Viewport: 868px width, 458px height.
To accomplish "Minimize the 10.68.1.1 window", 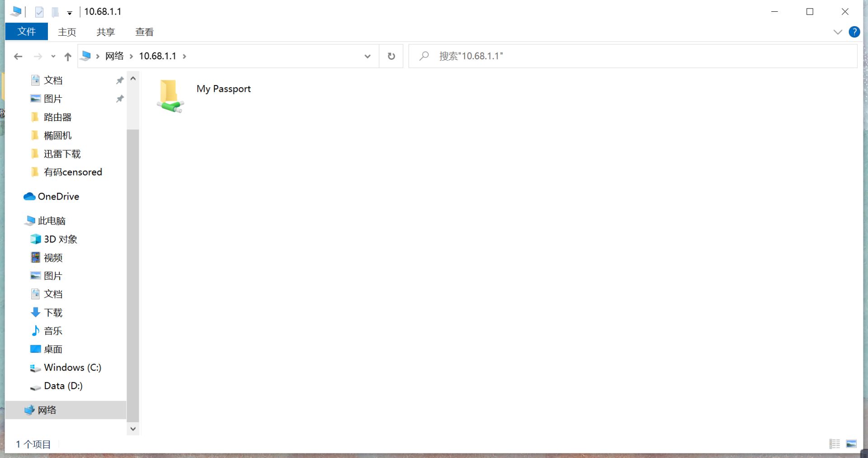I will coord(775,12).
